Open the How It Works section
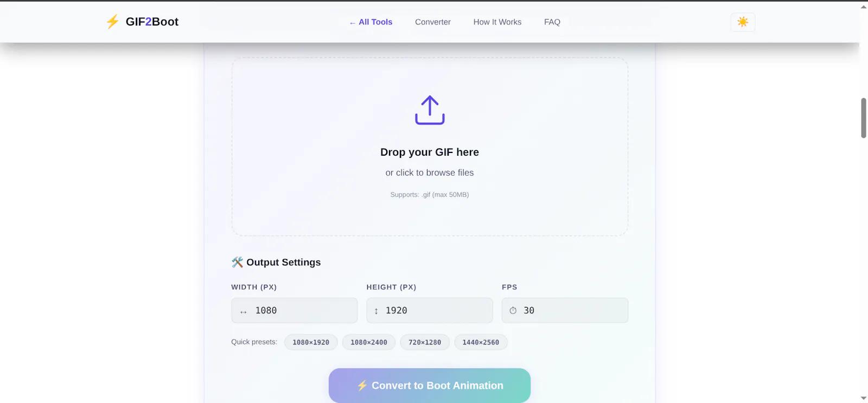The image size is (868, 403). point(497,22)
